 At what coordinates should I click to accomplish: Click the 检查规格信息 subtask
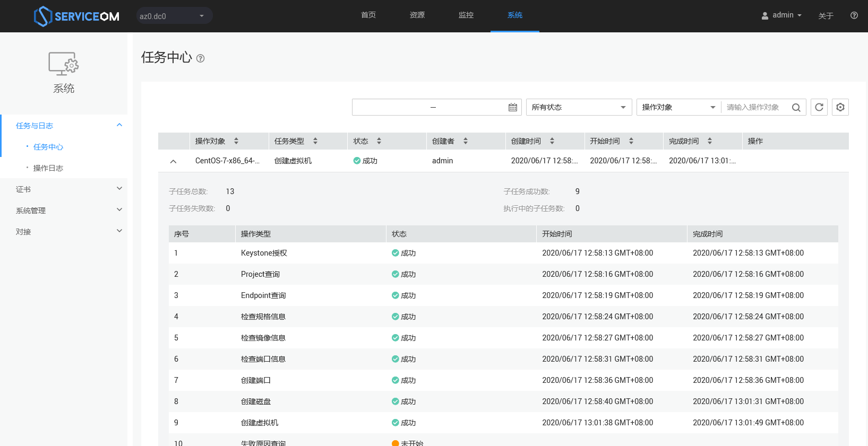tap(263, 317)
